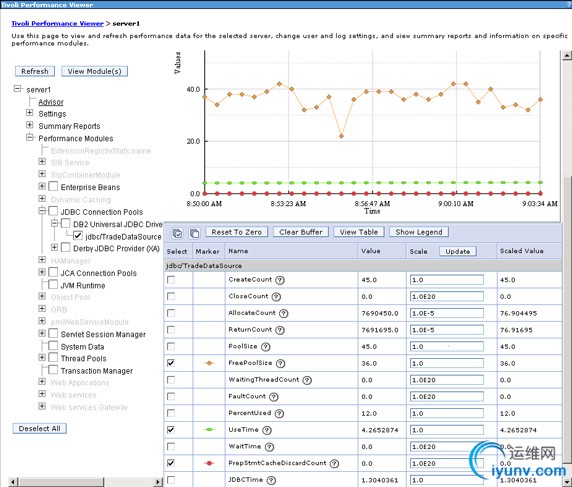The image size is (572, 487).
Task: Open help for WaitingThreadCount
Action: pyautogui.click(x=307, y=380)
